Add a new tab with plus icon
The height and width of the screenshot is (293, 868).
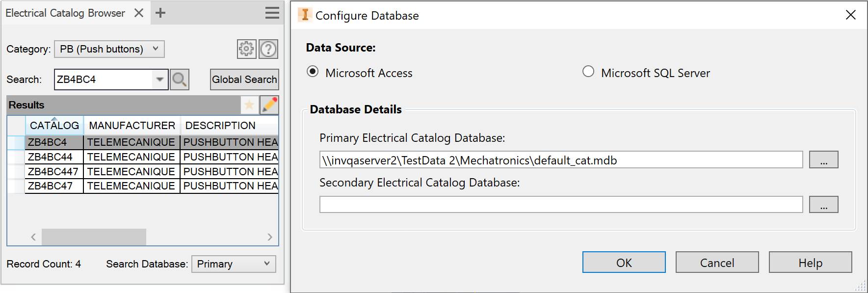tap(160, 13)
